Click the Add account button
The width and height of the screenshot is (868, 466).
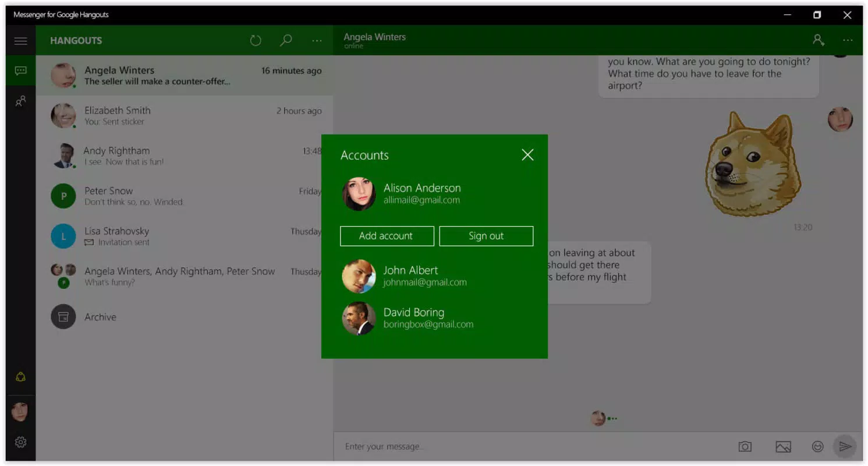pyautogui.click(x=387, y=236)
